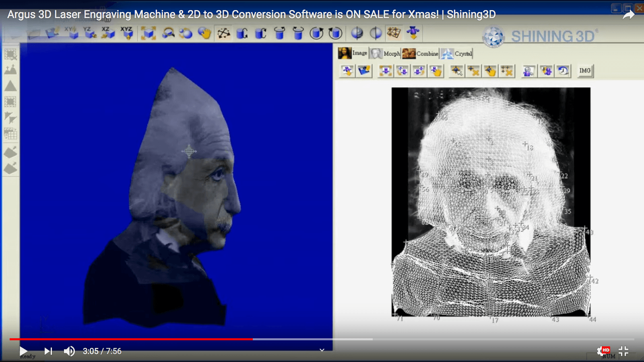Select the add control point cursor tool

(x=456, y=71)
